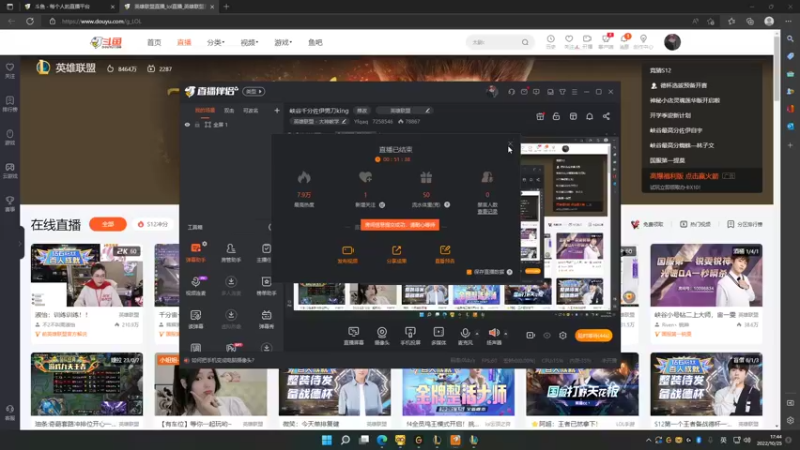Open the 直播特辑 edit icon in dialog
800x450 pixels.
point(445,250)
